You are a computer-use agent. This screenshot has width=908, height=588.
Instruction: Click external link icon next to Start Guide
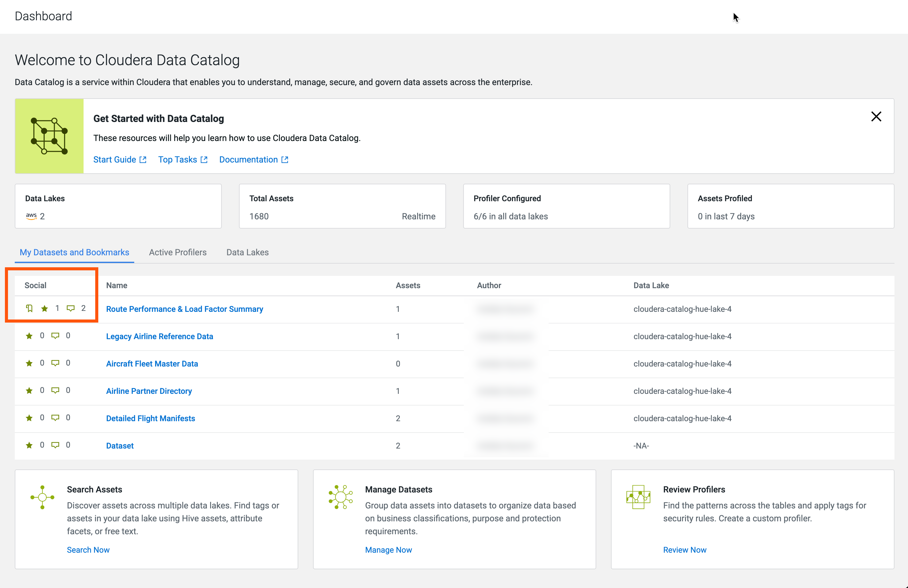click(x=143, y=160)
